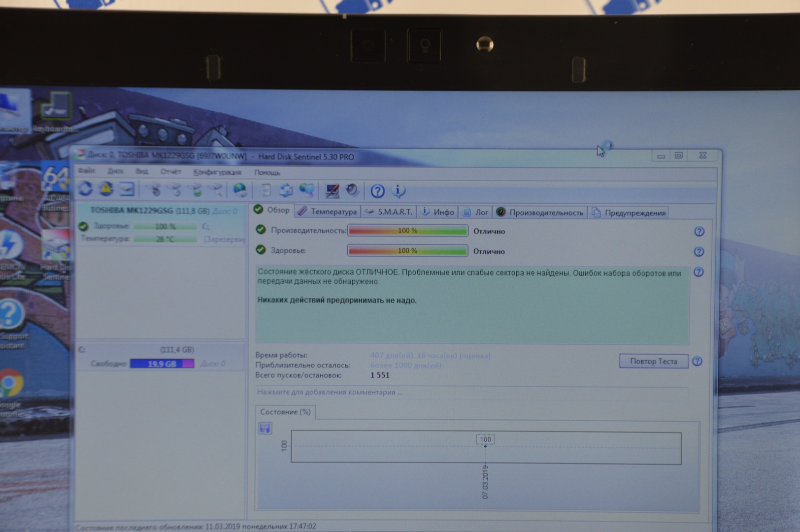Viewport: 800px width, 532px height.
Task: Maximize the Hard Disk Sentinel window
Action: (x=678, y=155)
